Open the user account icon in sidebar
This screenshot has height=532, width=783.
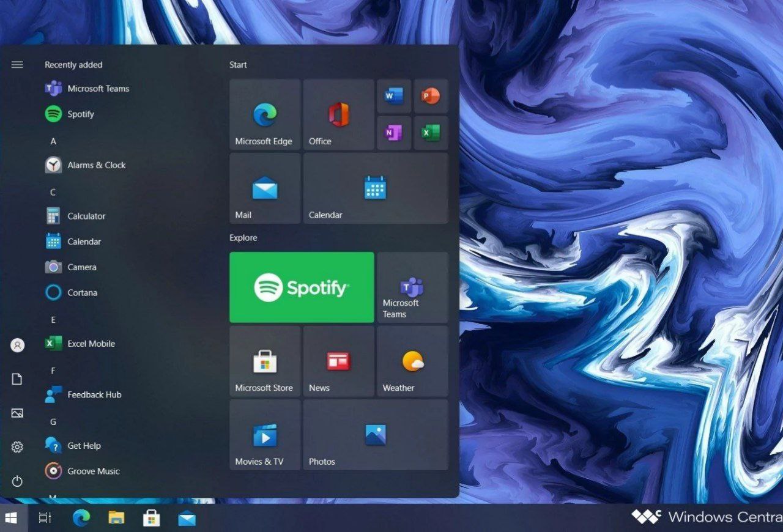pos(17,345)
